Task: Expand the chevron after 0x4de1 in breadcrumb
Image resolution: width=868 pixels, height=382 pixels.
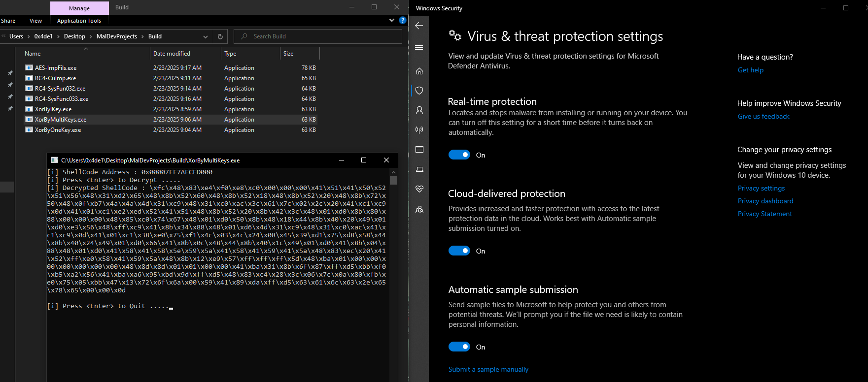Action: (58, 36)
